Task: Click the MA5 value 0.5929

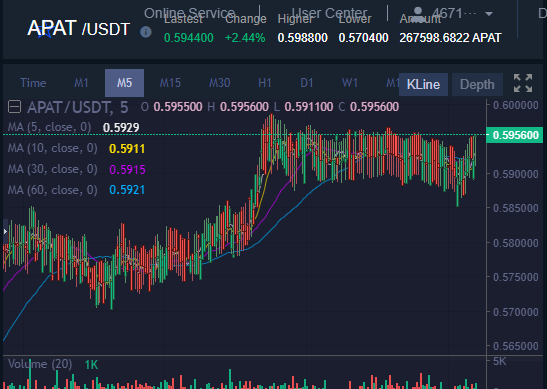Action: pos(121,128)
